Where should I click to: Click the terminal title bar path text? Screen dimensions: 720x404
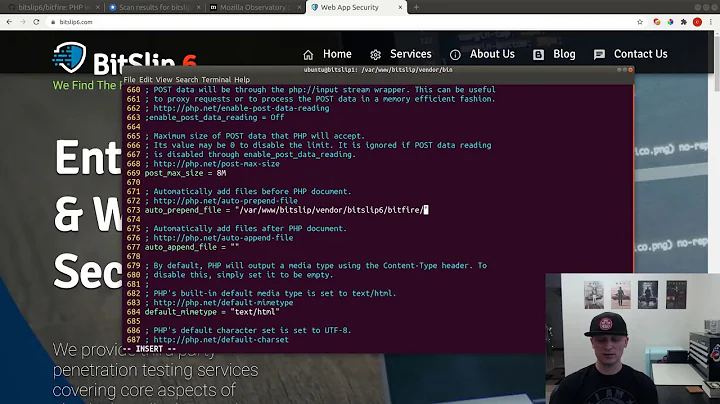[378, 70]
